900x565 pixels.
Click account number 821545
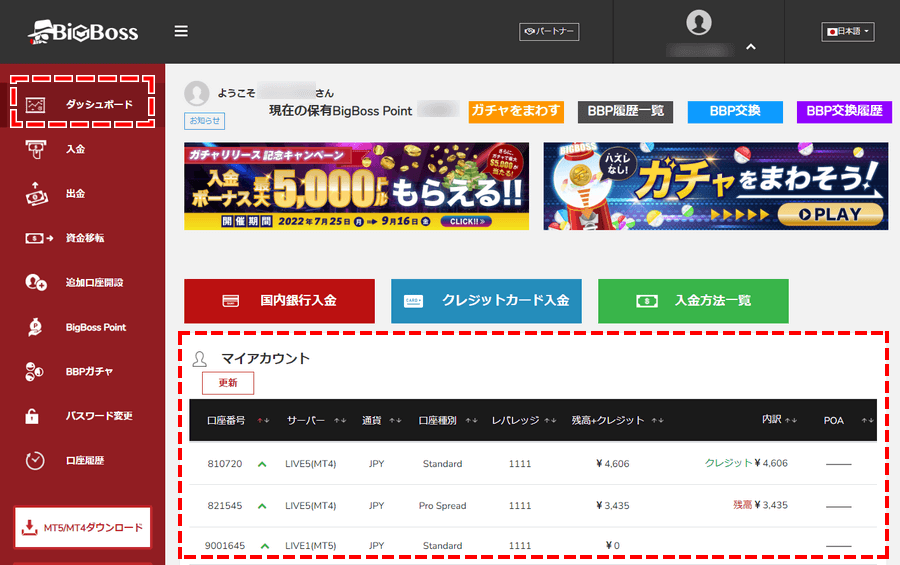click(x=224, y=506)
